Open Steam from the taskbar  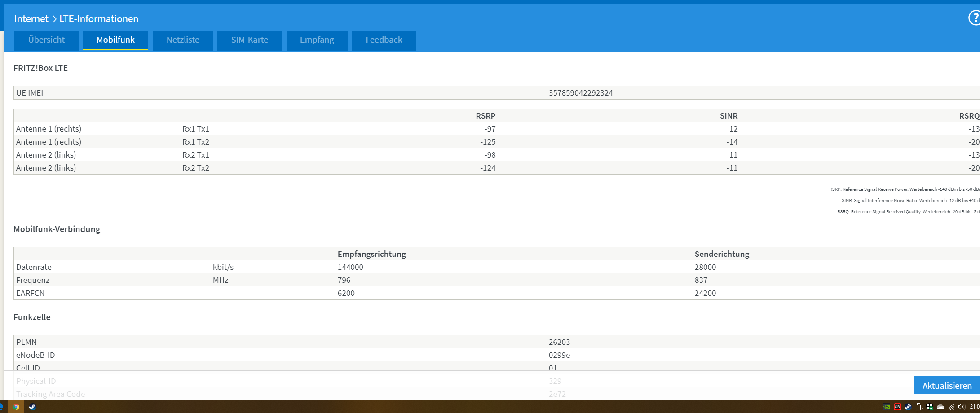(32, 407)
